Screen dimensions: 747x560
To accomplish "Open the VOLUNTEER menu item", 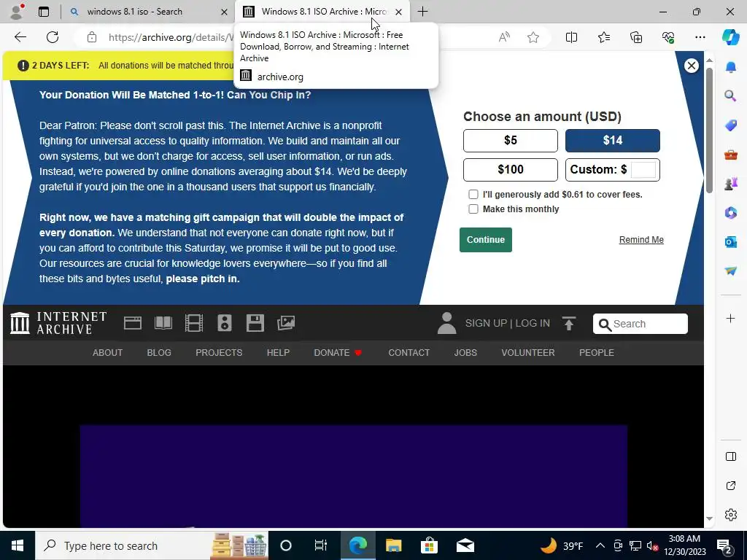I will 528,353.
